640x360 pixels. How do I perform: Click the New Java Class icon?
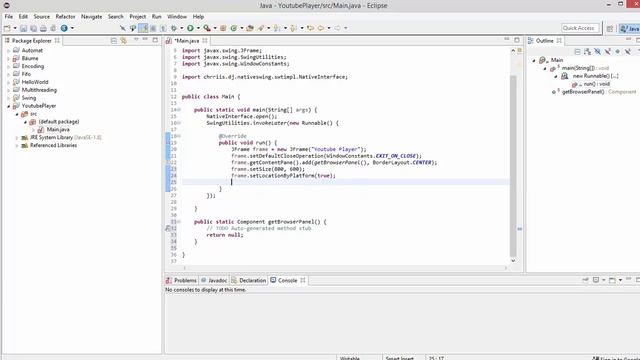(234, 28)
